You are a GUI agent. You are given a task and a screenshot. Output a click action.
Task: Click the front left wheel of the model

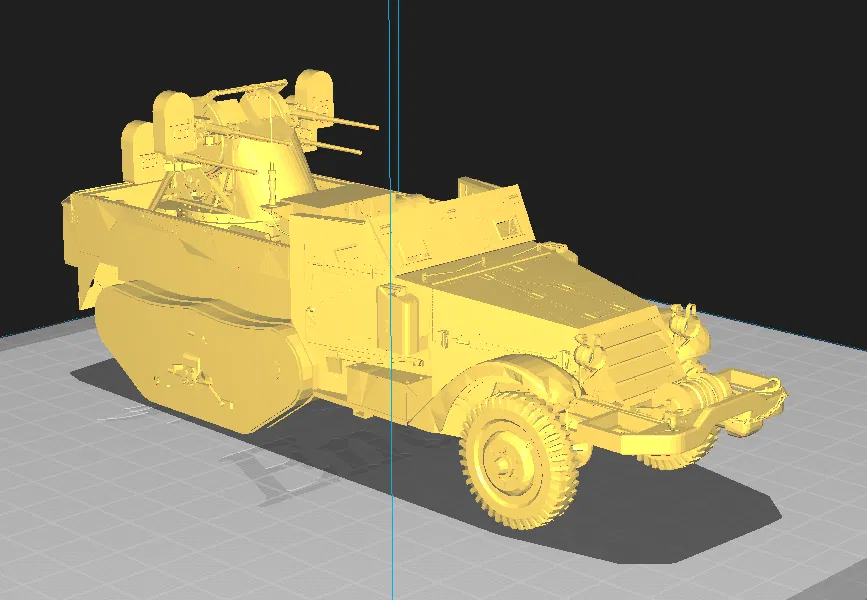tap(510, 460)
